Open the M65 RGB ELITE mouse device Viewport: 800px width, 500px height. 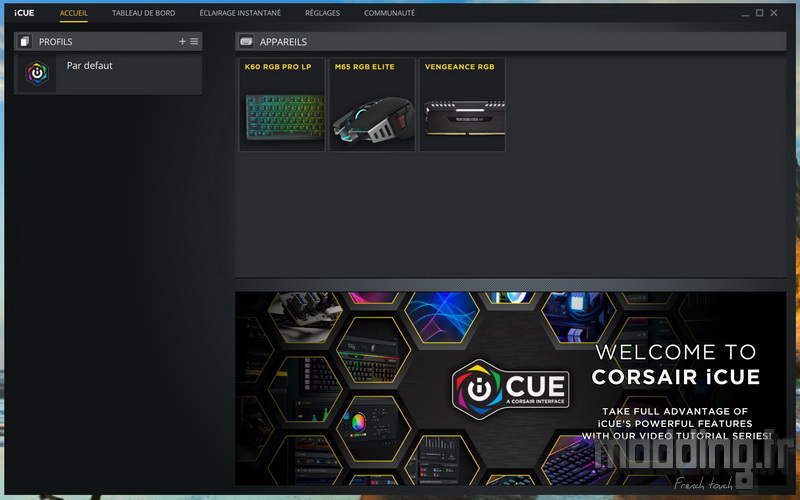coord(372,105)
